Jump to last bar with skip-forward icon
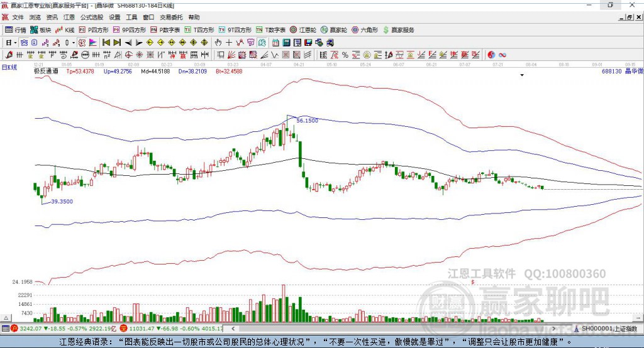Screen dimensions: 644x348 (x=117, y=43)
